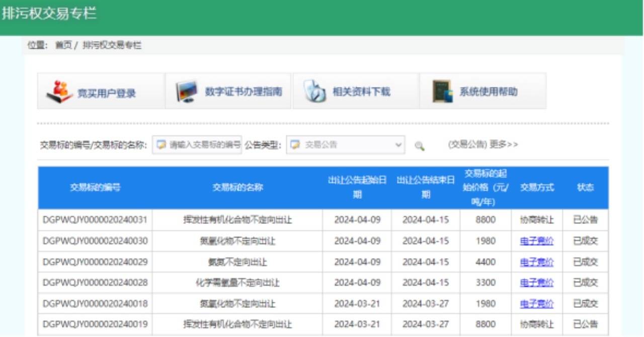This screenshot has height=337, width=644.
Task: Open the 系统使用帮助 blackboard icon
Action: [442, 91]
